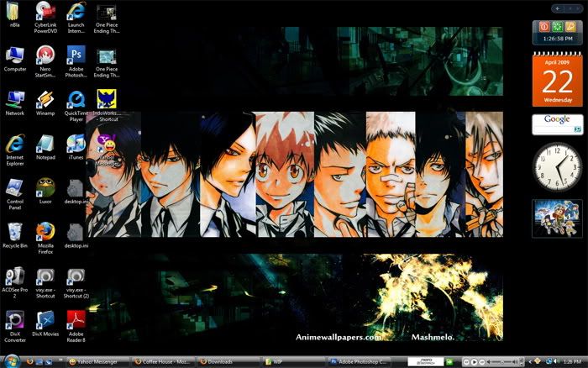
Task: Click the green button in sidebar gadget
Action: coord(557,28)
